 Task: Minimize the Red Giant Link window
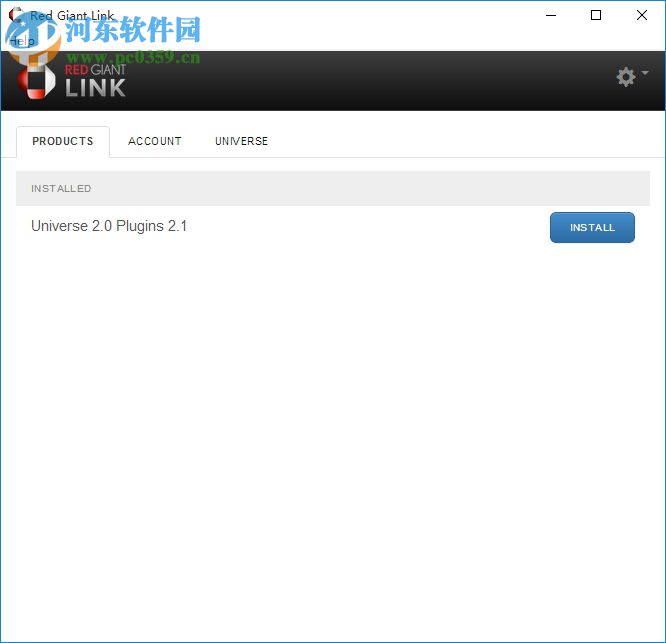(551, 16)
